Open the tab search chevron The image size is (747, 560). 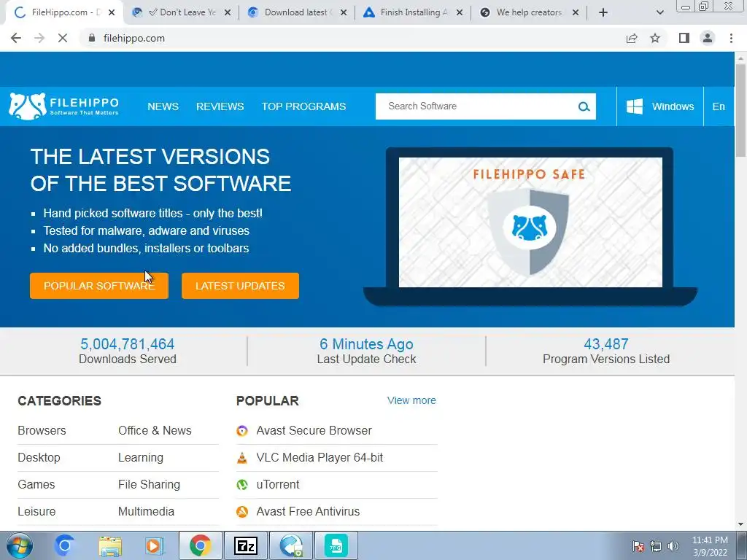[x=659, y=12]
